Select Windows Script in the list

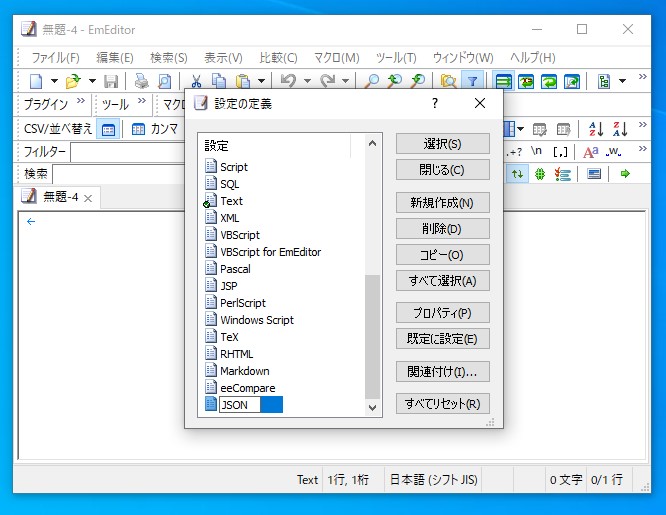pos(257,320)
